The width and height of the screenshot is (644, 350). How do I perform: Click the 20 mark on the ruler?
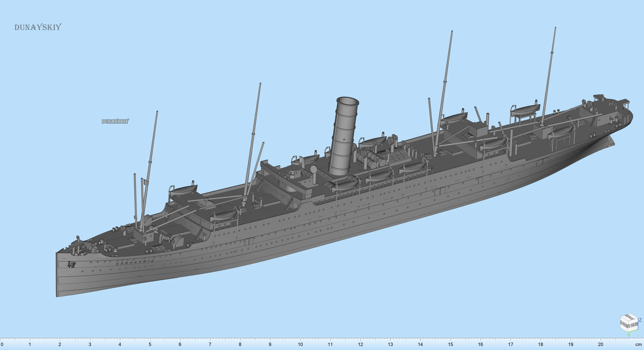pyautogui.click(x=600, y=344)
